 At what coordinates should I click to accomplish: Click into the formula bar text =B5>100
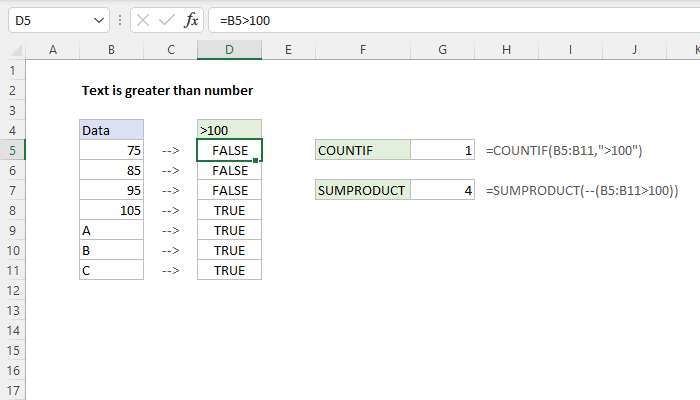click(400, 20)
